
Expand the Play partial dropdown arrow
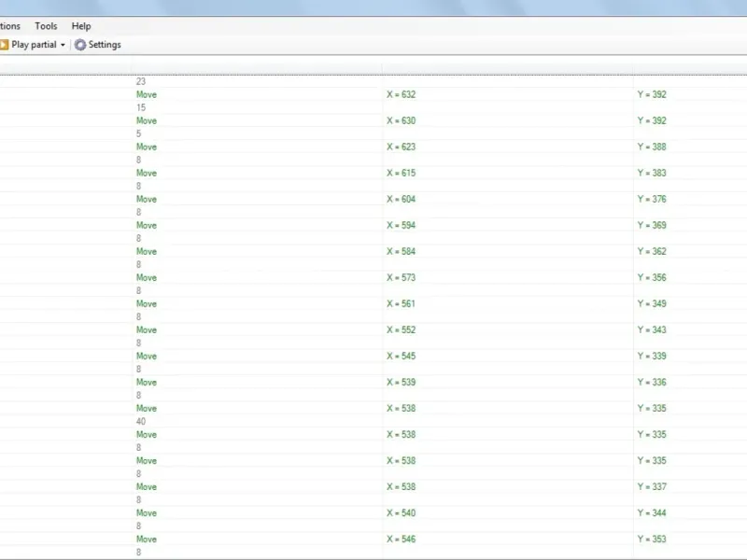[63, 45]
